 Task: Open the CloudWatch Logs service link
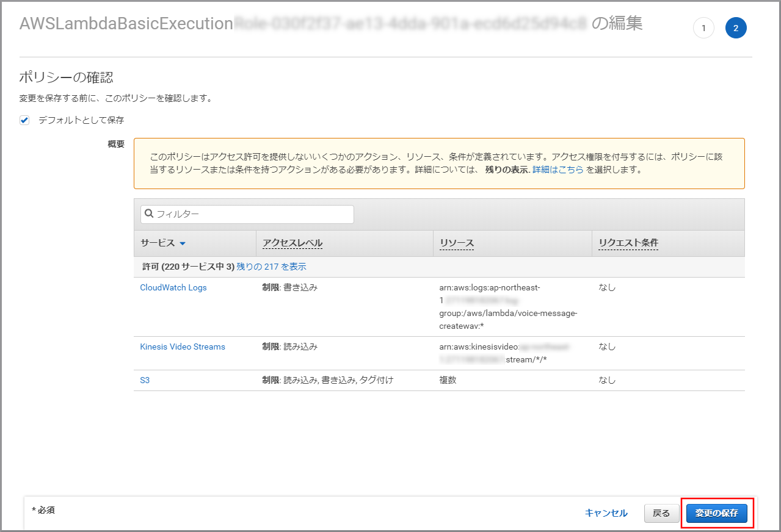pyautogui.click(x=173, y=287)
